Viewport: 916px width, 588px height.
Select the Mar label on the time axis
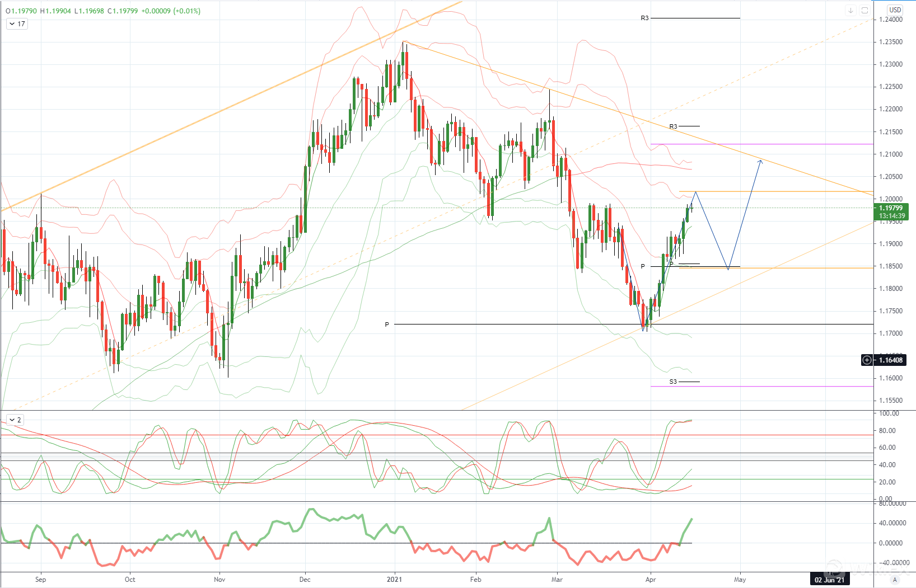click(557, 580)
